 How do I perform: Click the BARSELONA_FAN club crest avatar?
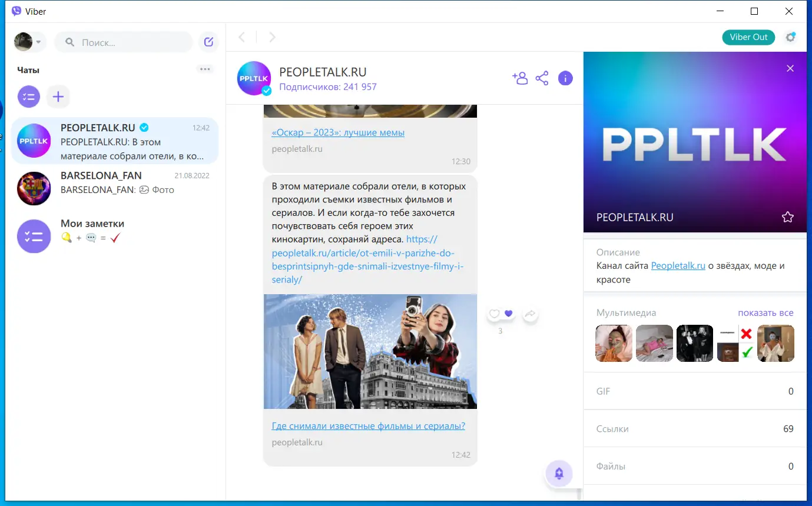point(34,188)
